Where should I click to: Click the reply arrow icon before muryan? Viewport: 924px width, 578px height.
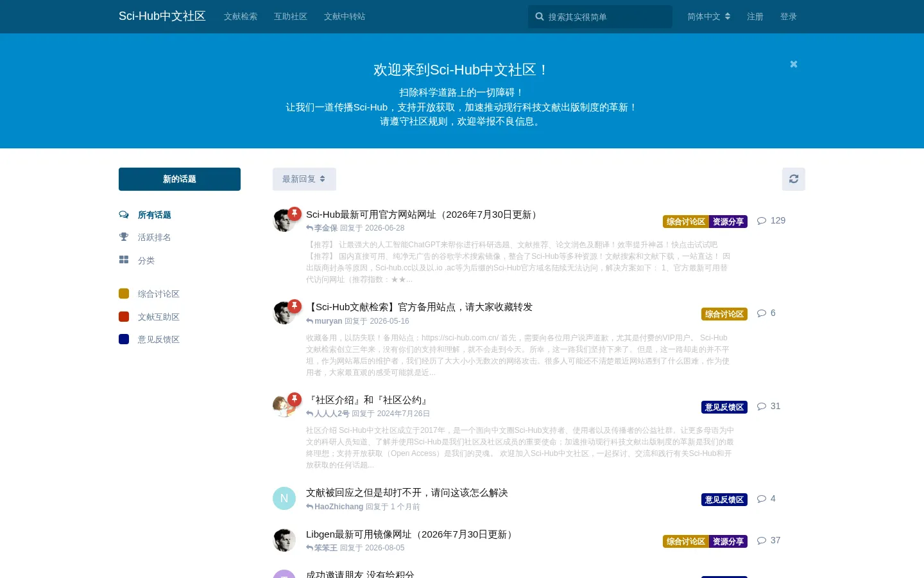click(x=310, y=321)
